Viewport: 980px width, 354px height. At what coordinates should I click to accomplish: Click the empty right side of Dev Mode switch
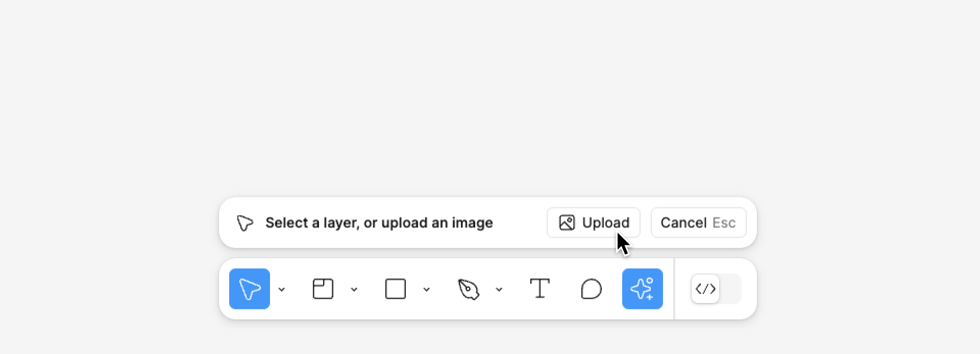pos(730,289)
